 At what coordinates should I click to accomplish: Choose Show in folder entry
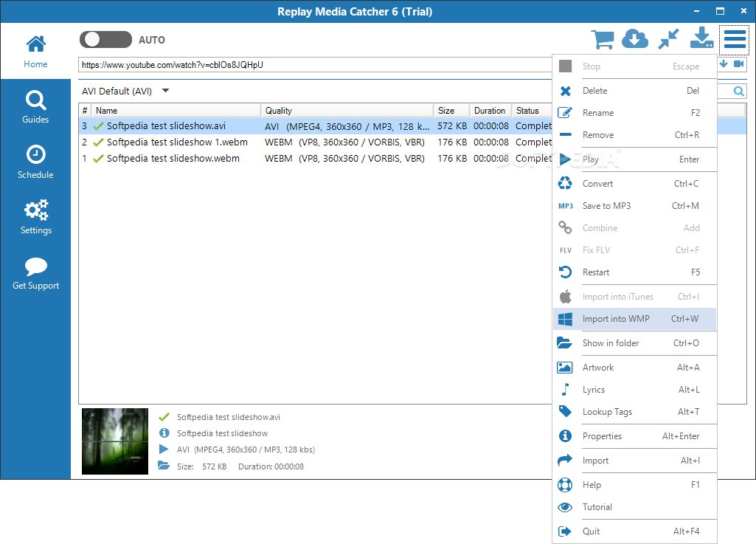tap(634, 343)
